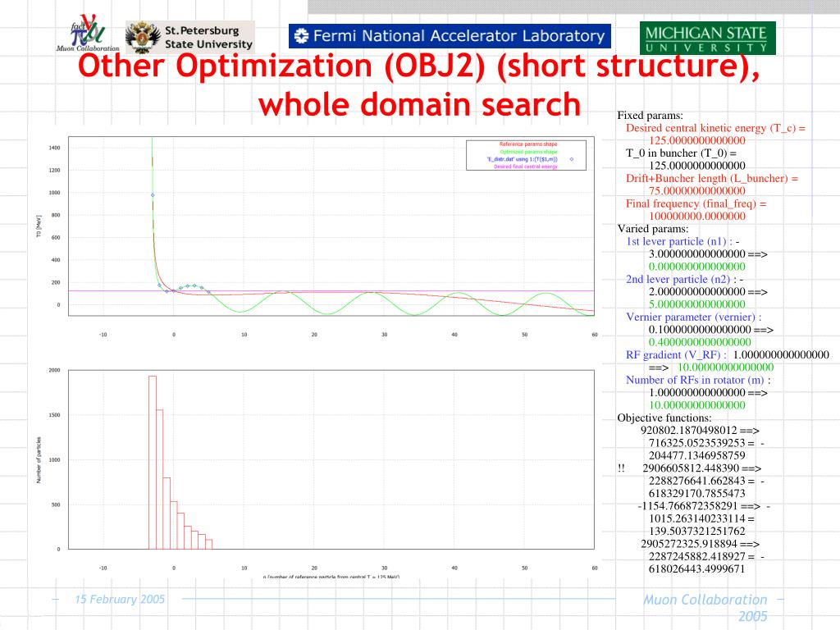Click the Fermi National Accelerator Laboratory banner text

coord(459,36)
